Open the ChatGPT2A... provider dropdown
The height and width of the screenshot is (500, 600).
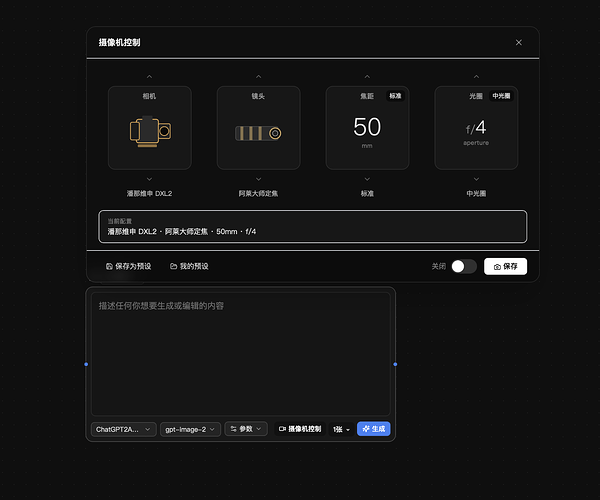pos(123,429)
